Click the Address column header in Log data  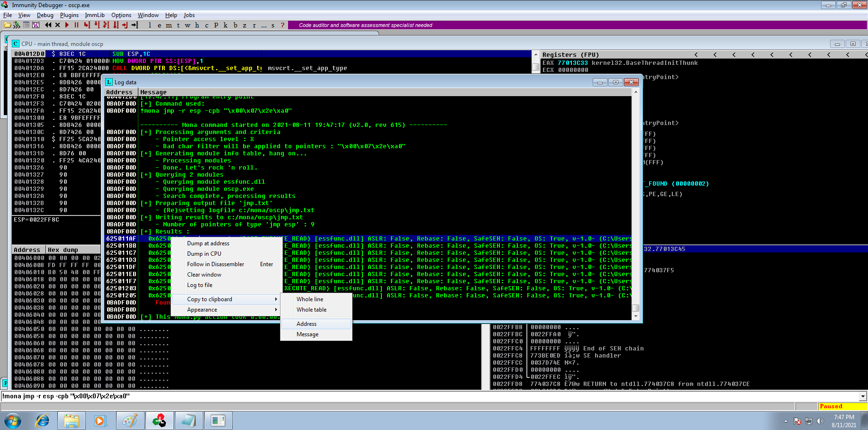tap(121, 92)
